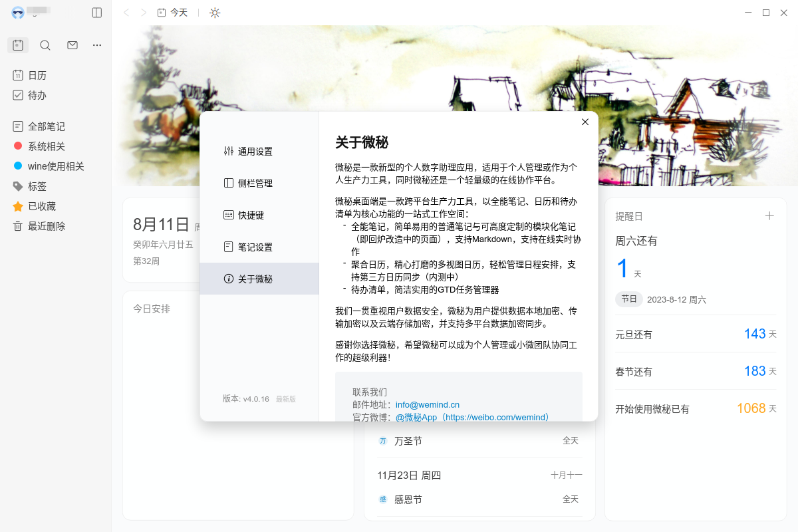Switch to 侧栏管理 tab
The height and width of the screenshot is (532, 798).
[255, 184]
